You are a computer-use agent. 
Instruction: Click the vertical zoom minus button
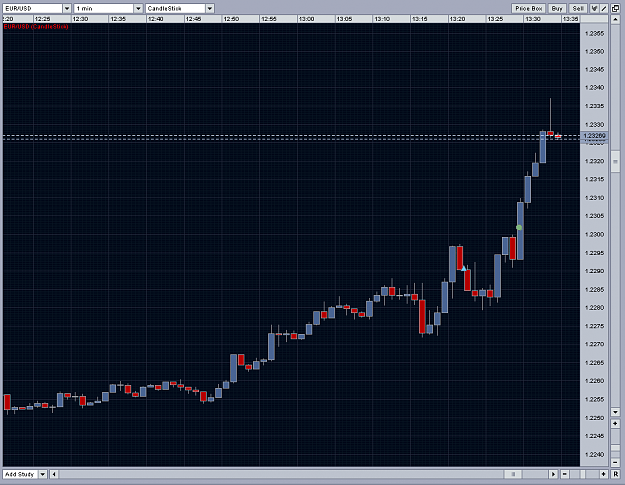click(615, 462)
